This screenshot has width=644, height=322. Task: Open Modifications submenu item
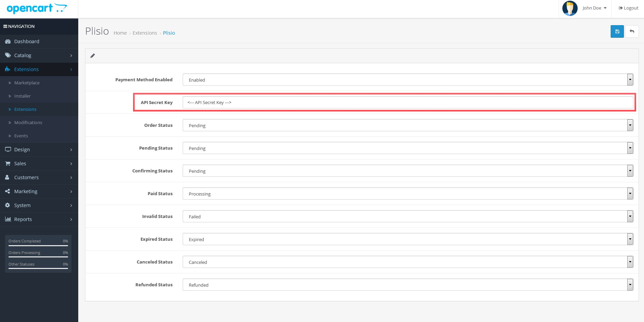tap(39, 122)
